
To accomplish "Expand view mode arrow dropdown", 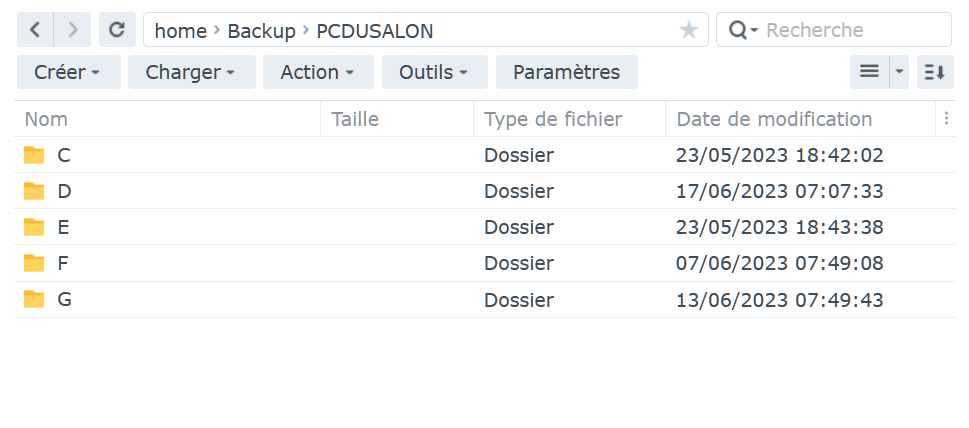I will pos(899,72).
